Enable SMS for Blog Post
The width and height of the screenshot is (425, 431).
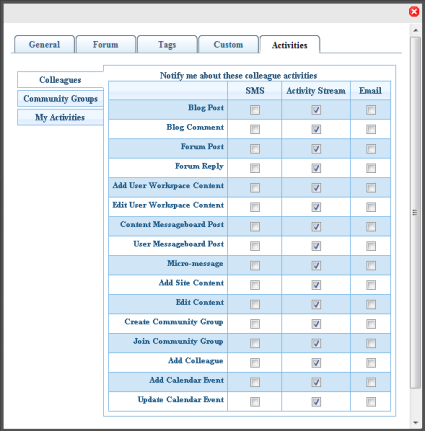[x=255, y=110]
